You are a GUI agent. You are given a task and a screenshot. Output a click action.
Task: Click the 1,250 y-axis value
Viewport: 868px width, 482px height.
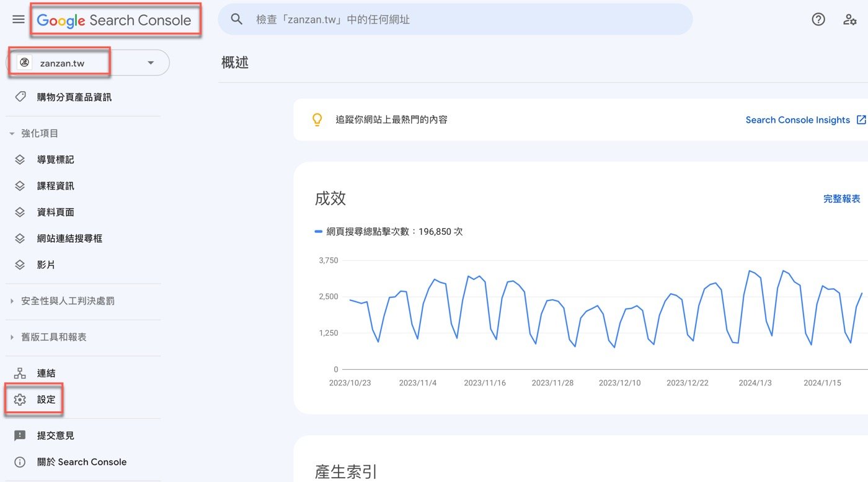click(x=329, y=333)
